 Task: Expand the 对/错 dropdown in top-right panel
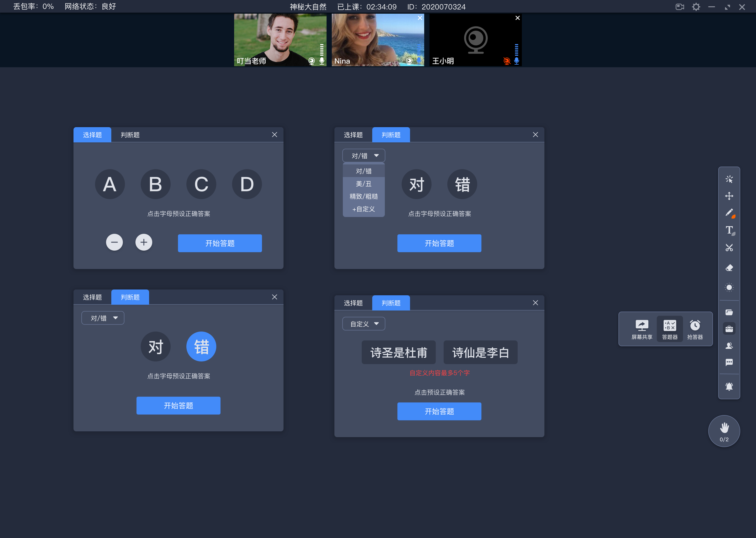pyautogui.click(x=362, y=156)
